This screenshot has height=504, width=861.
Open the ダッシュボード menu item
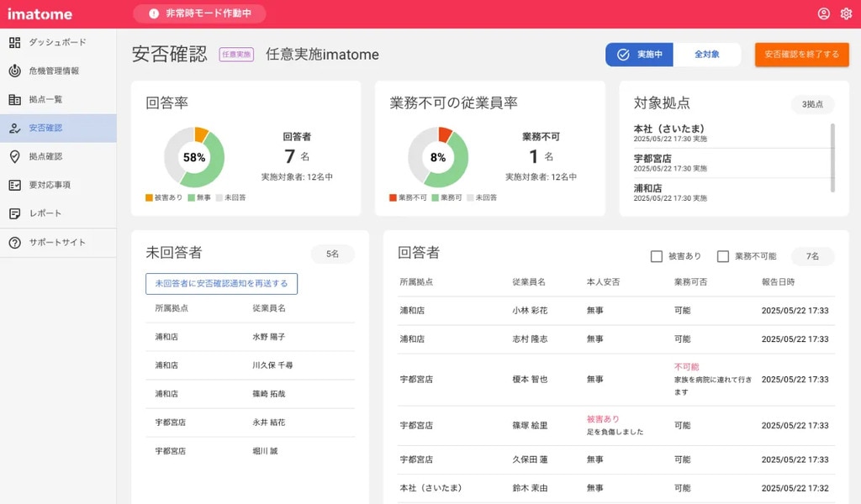pos(57,42)
